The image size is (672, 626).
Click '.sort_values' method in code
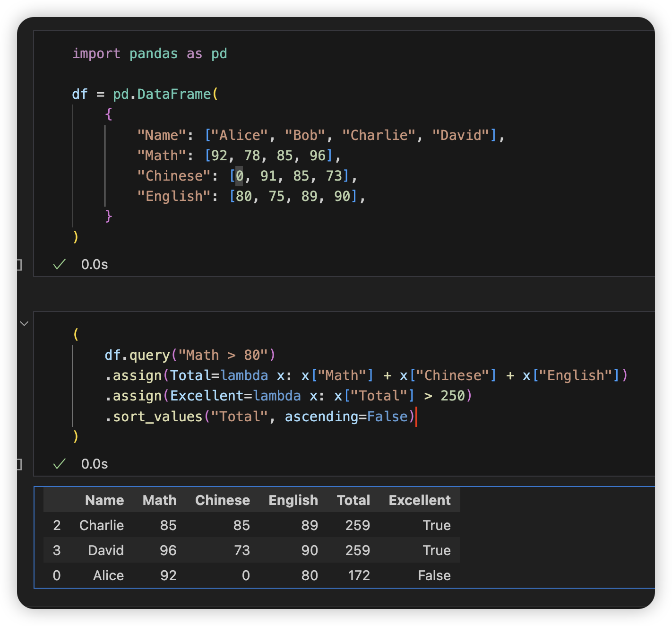(x=154, y=417)
